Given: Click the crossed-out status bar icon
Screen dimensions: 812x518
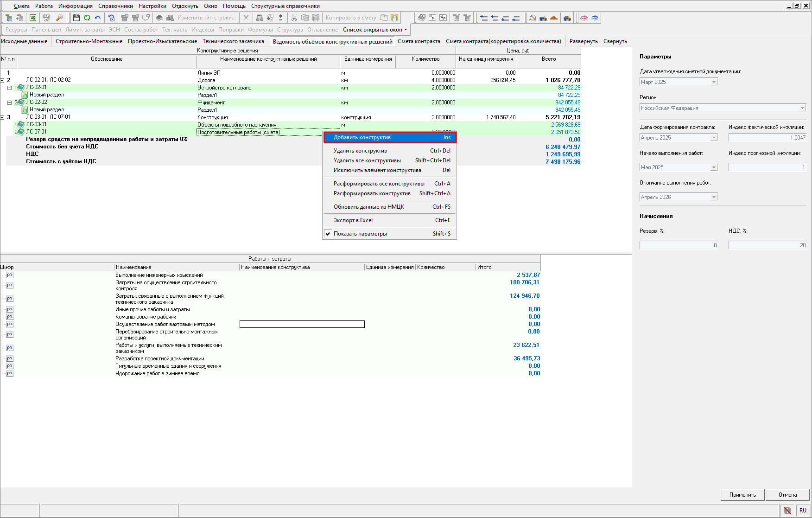Looking at the screenshot, I should tap(787, 510).
